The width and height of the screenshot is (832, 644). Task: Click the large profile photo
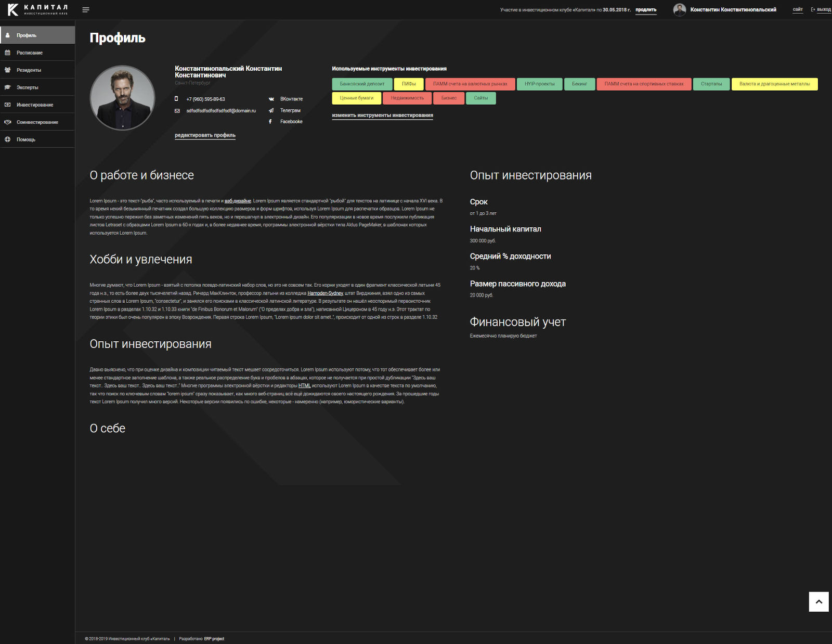coord(123,97)
